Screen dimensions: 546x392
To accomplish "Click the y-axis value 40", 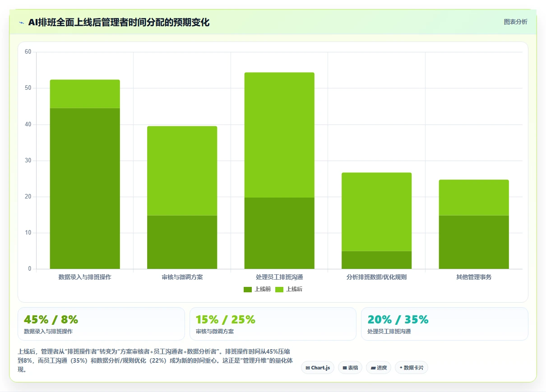I will (x=28, y=125).
